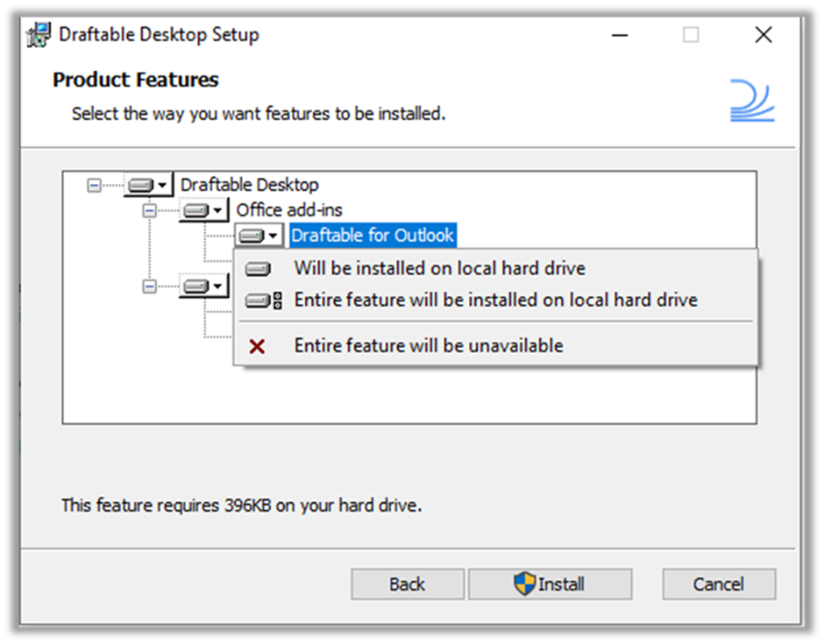The image size is (824, 644).
Task: Click the Back button
Action: pos(408,584)
